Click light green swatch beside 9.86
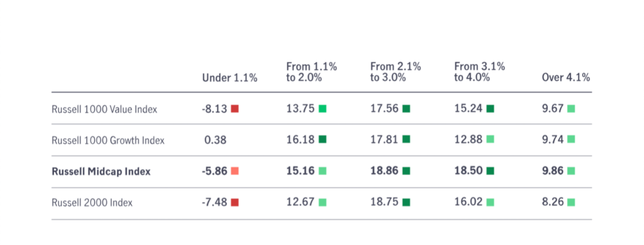The image size is (644, 245). tap(571, 171)
